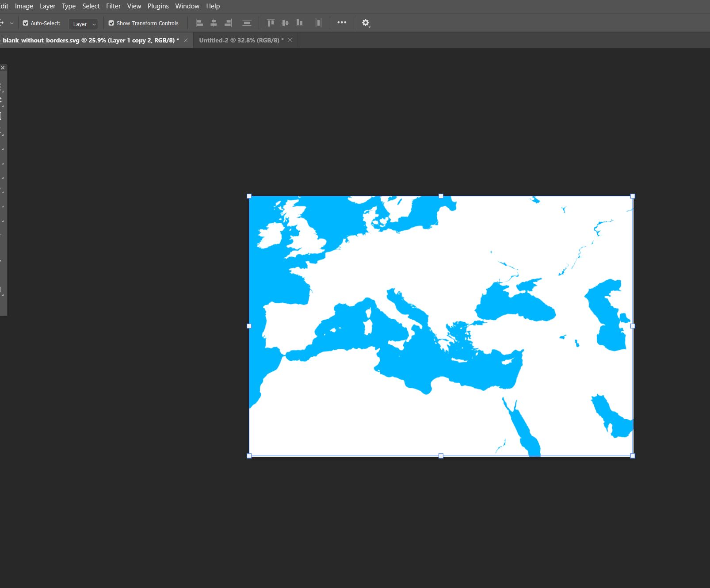
Task: Open the Select menu
Action: tap(91, 6)
